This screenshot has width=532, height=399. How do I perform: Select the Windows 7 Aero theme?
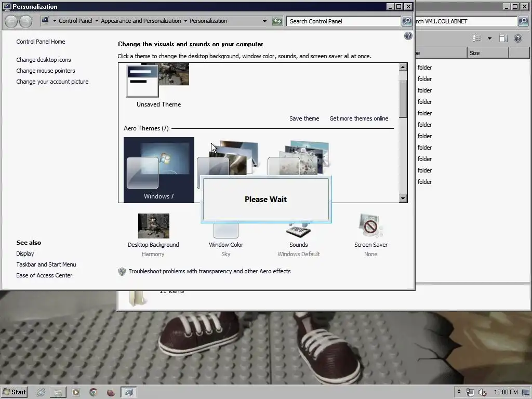click(x=159, y=170)
